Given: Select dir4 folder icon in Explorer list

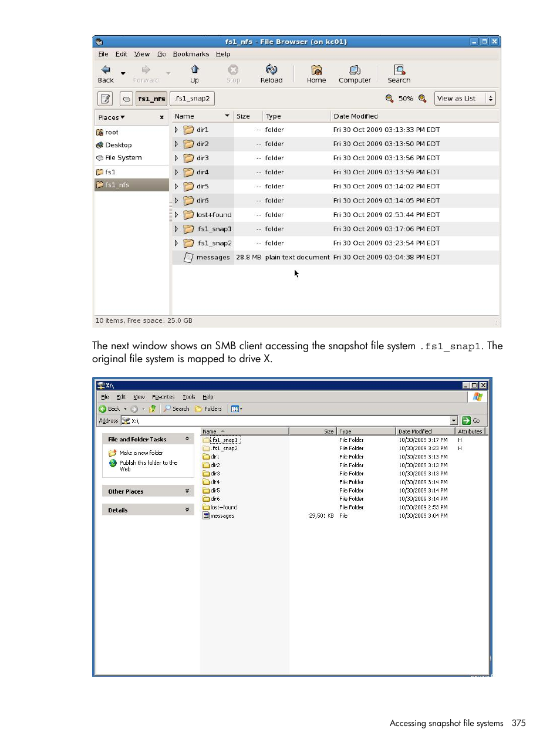Looking at the screenshot, I should pos(206,482).
